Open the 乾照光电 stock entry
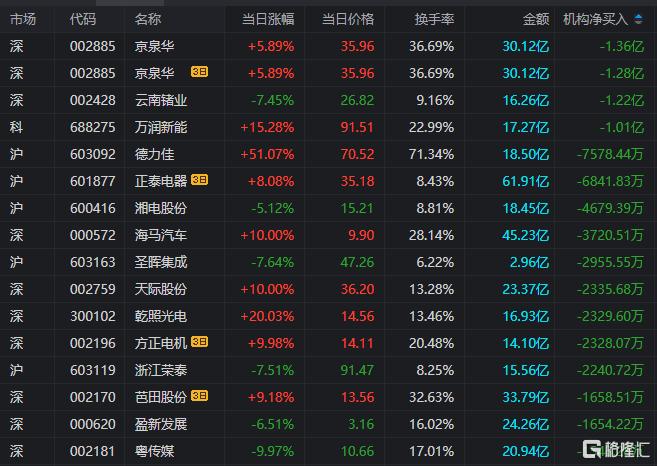This screenshot has height=466, width=657. [x=160, y=316]
